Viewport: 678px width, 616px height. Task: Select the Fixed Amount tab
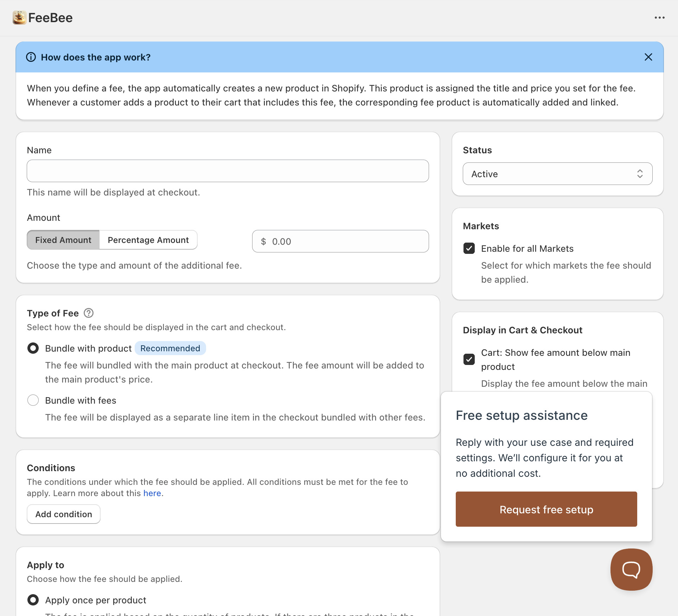pyautogui.click(x=63, y=240)
